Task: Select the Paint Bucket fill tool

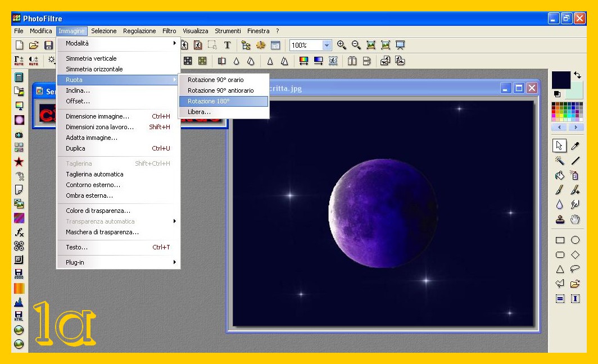Action: tap(560, 176)
